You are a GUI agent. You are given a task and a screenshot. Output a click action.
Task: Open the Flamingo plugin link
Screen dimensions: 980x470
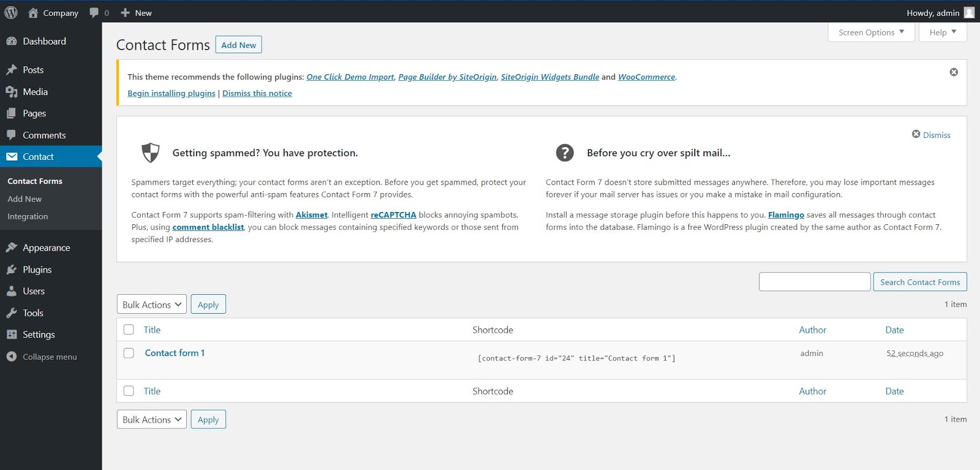point(786,215)
